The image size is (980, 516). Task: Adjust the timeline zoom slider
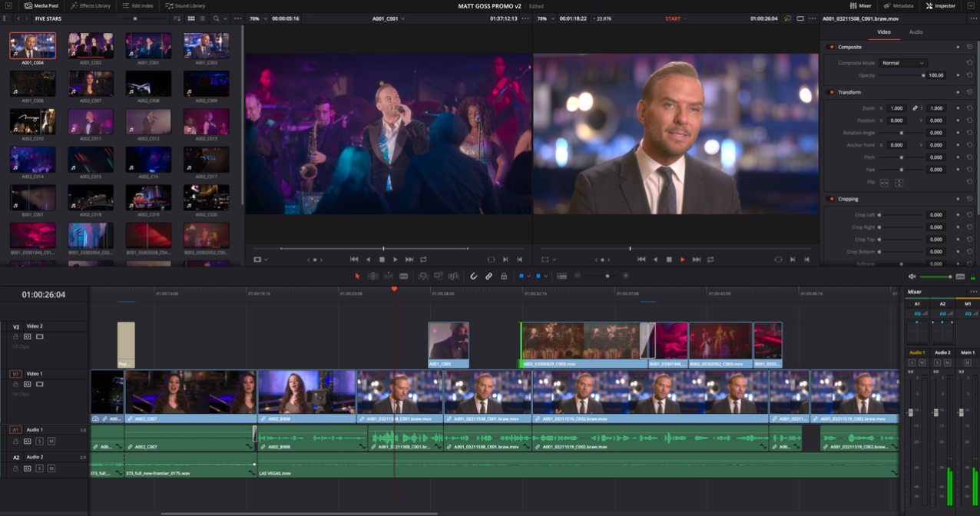pos(602,276)
